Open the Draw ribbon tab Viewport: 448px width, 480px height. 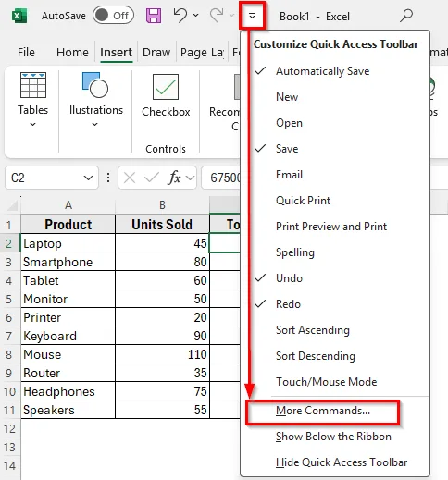click(x=156, y=52)
